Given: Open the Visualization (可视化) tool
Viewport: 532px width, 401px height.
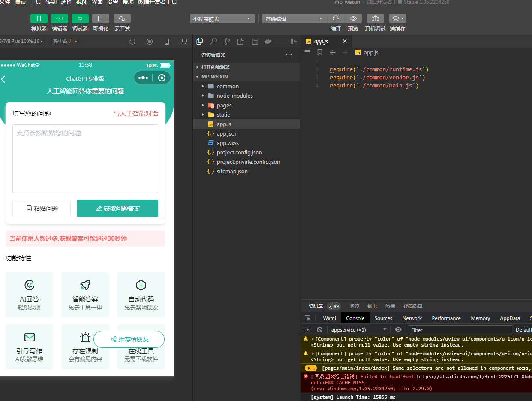Looking at the screenshot, I should pyautogui.click(x=101, y=18).
